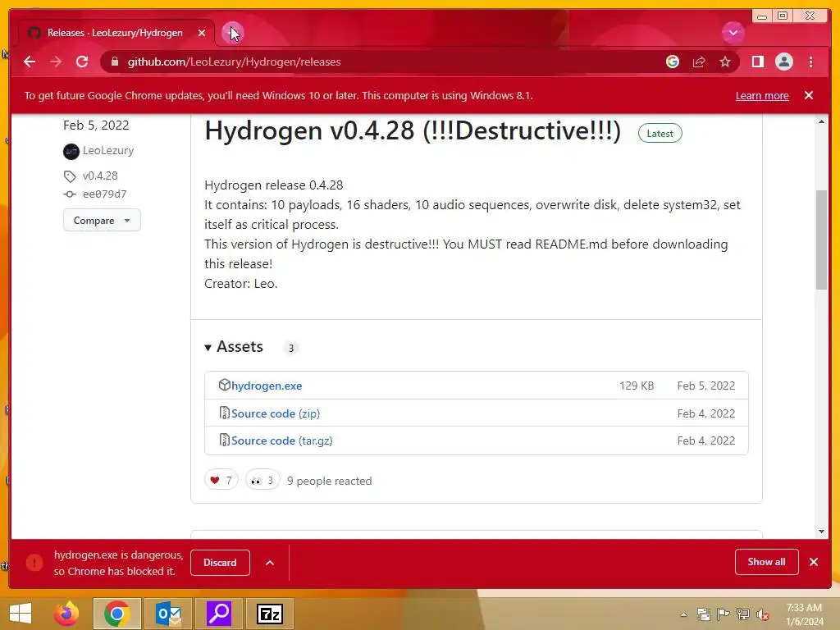Download hydrogen.exe
The image size is (840, 630).
[x=267, y=386]
